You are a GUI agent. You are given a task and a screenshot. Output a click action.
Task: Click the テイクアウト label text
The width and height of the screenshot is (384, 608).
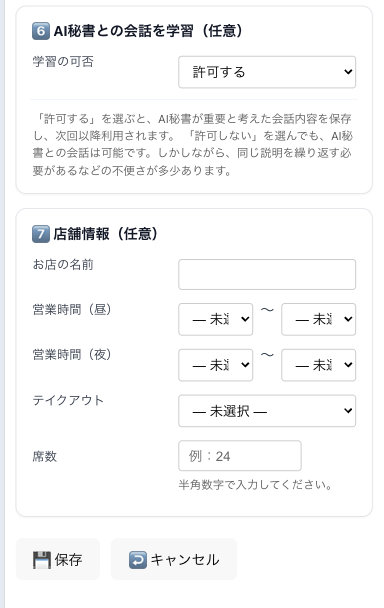click(x=68, y=401)
